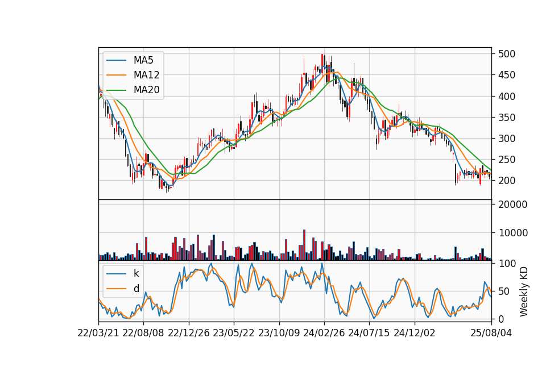The height and width of the screenshot is (392, 546).
Task: Click the Weekly KD axis label
Action: [x=524, y=291]
